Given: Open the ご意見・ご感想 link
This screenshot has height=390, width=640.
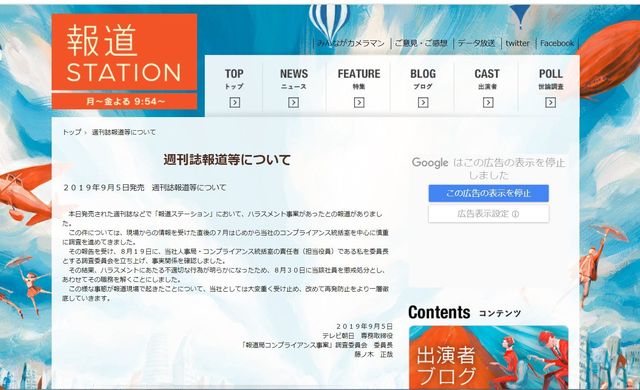Looking at the screenshot, I should pyautogui.click(x=421, y=43).
